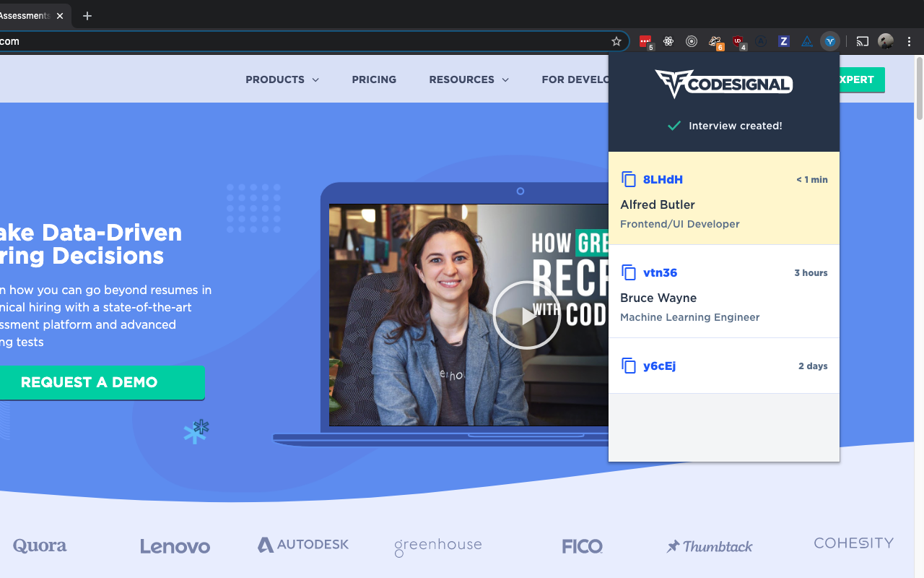
Task: Click the Machine Learning Engineer role text
Action: [690, 317]
